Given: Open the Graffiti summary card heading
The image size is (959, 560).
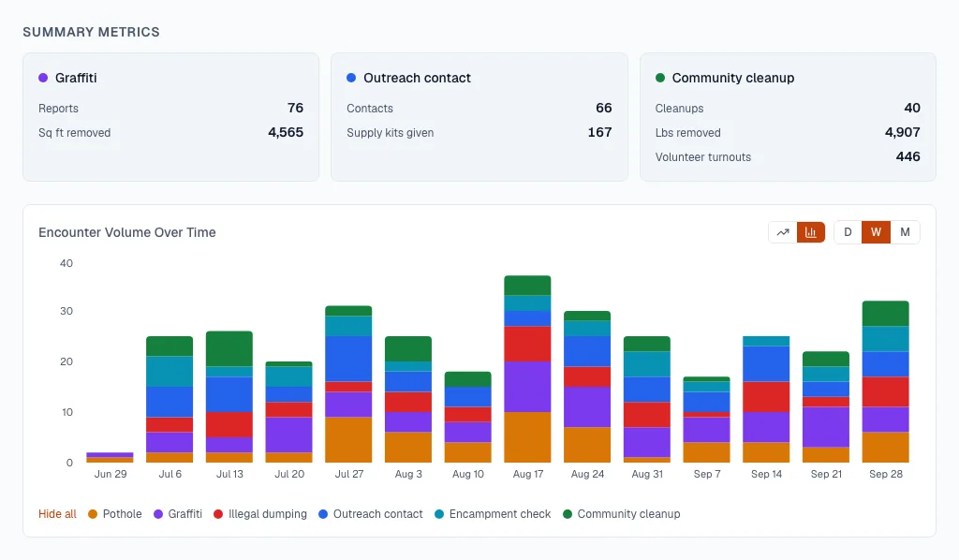Looking at the screenshot, I should point(67,78).
